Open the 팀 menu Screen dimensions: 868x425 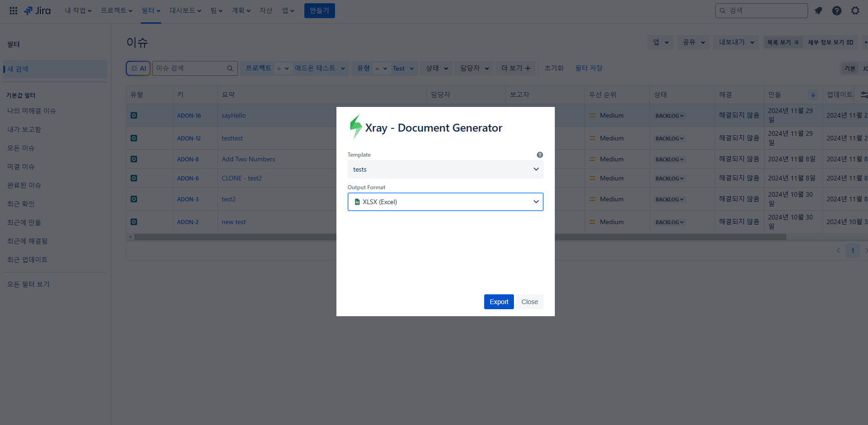[217, 10]
